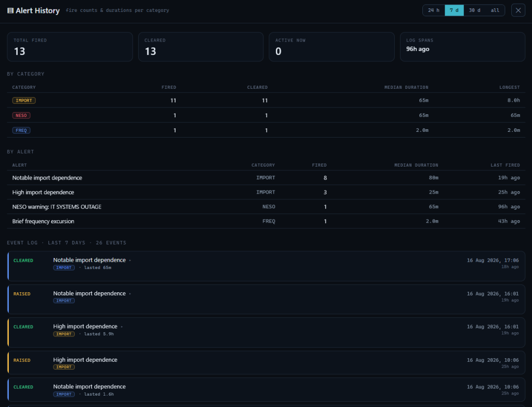Click the Last Fired column header
This screenshot has height=407, width=532.
(505, 165)
